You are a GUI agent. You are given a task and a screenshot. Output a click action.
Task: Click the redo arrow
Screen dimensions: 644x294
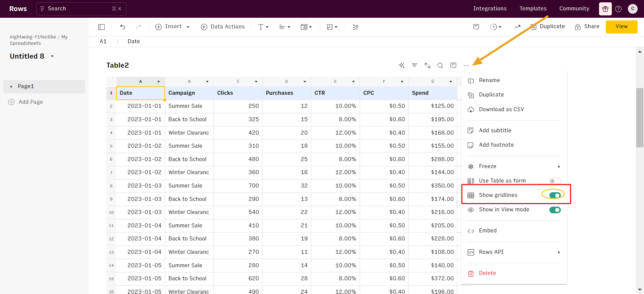(139, 27)
